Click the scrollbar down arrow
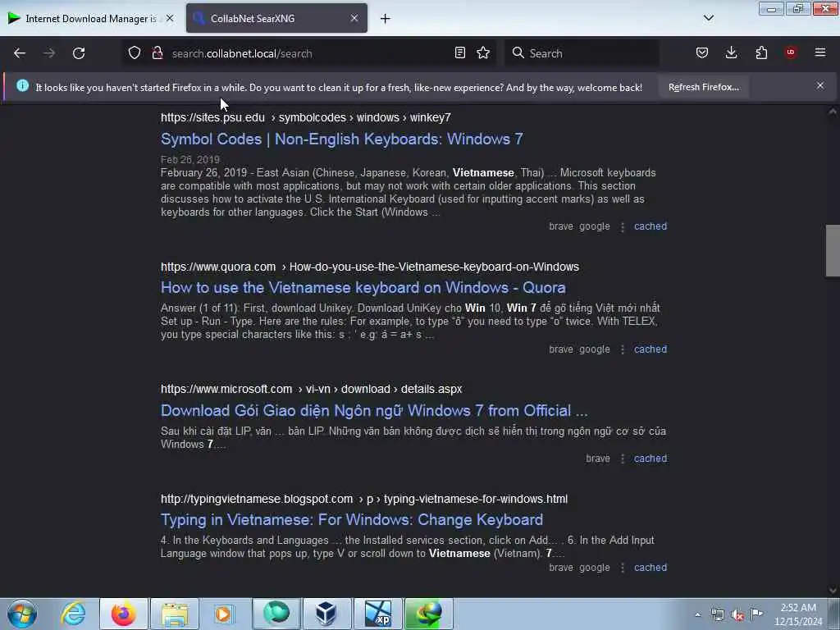 (833, 591)
